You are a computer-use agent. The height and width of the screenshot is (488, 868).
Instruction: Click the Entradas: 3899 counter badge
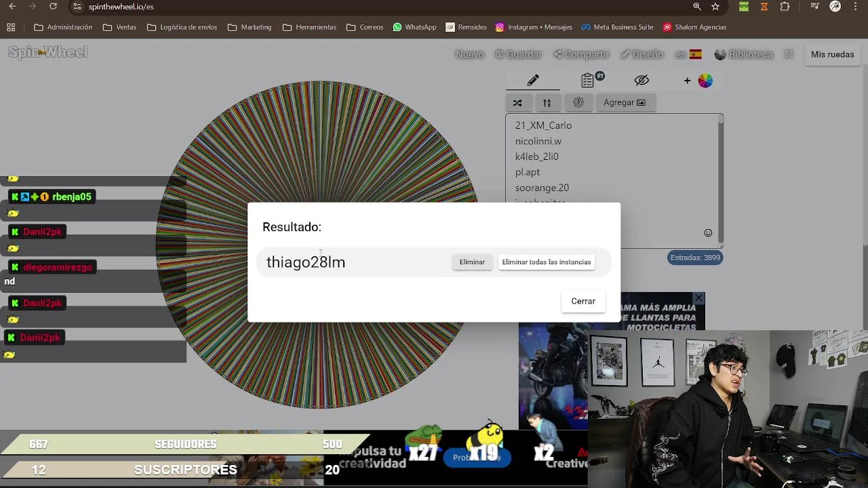click(695, 258)
